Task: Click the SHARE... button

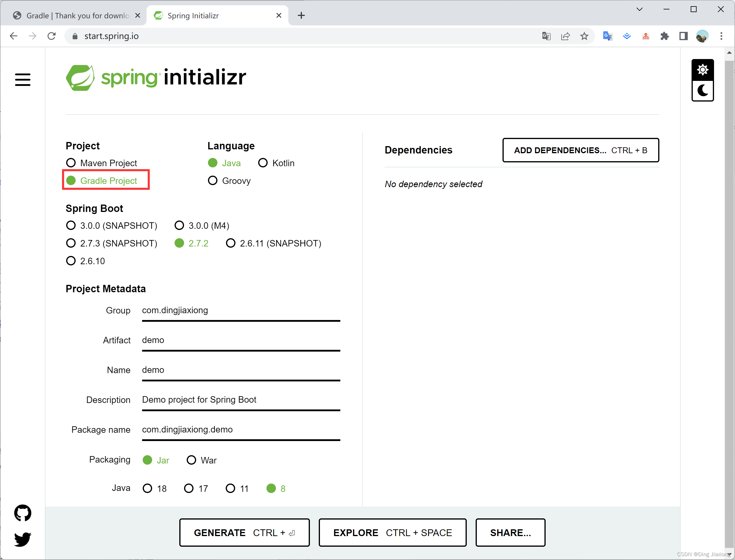Action: [x=510, y=533]
